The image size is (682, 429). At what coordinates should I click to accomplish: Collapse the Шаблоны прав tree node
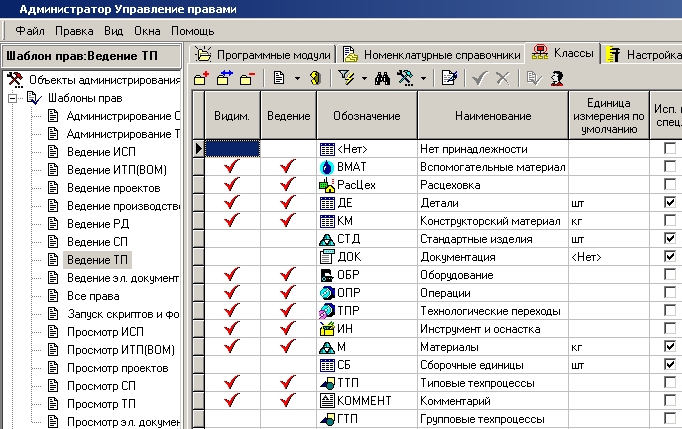click(13, 98)
